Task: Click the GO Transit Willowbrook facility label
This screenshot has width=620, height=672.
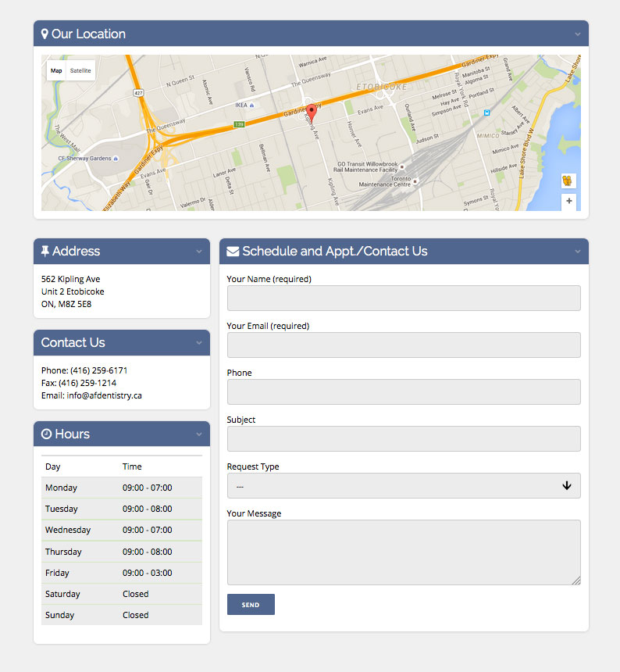Action: click(365, 166)
